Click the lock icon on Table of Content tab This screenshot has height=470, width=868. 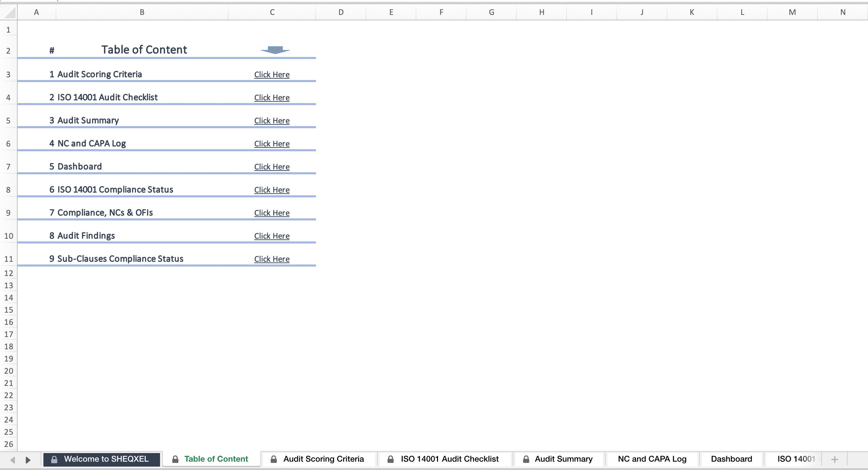[175, 459]
